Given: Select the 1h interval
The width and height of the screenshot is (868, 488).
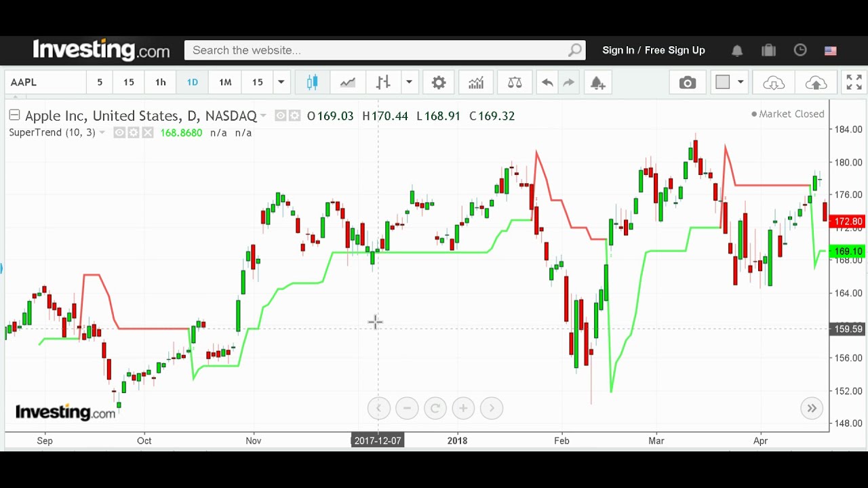Looking at the screenshot, I should 161,83.
